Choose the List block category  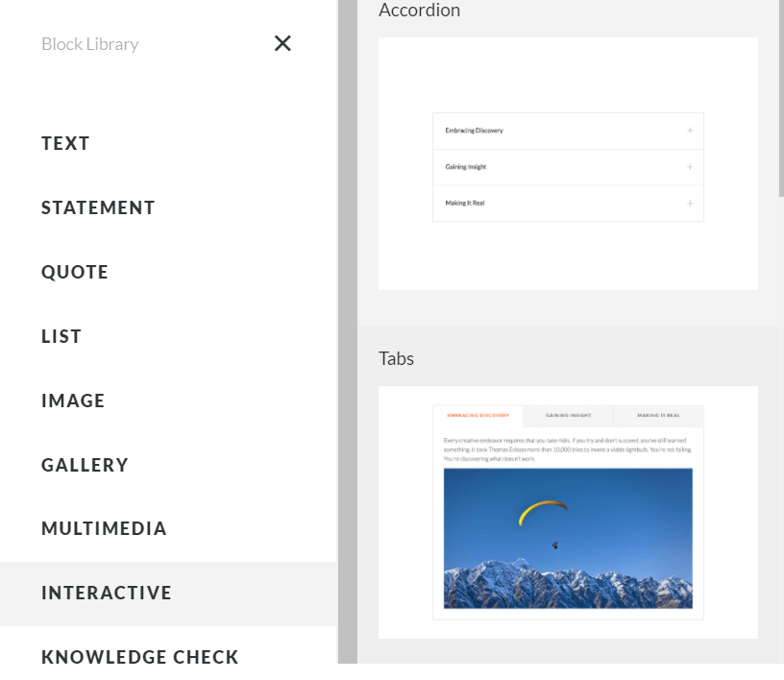click(x=61, y=336)
